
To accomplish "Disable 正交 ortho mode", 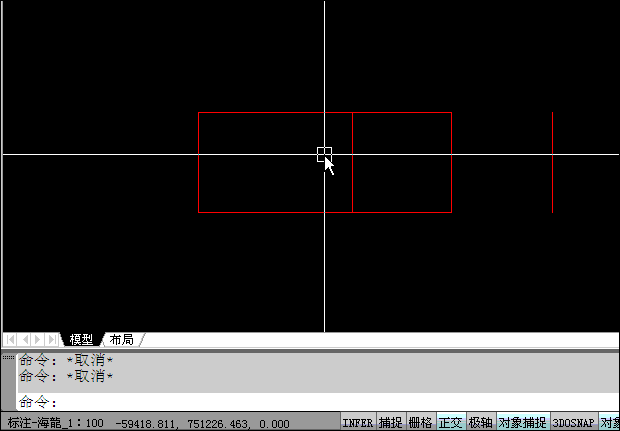I will (451, 422).
